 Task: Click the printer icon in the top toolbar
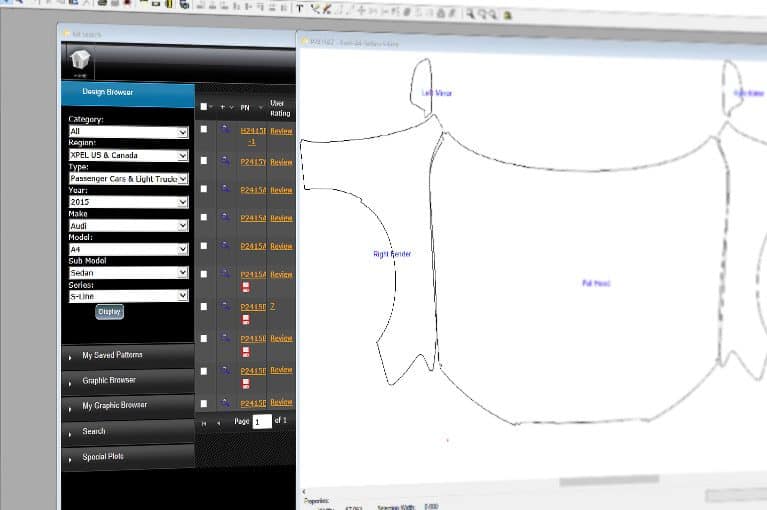click(103, 3)
